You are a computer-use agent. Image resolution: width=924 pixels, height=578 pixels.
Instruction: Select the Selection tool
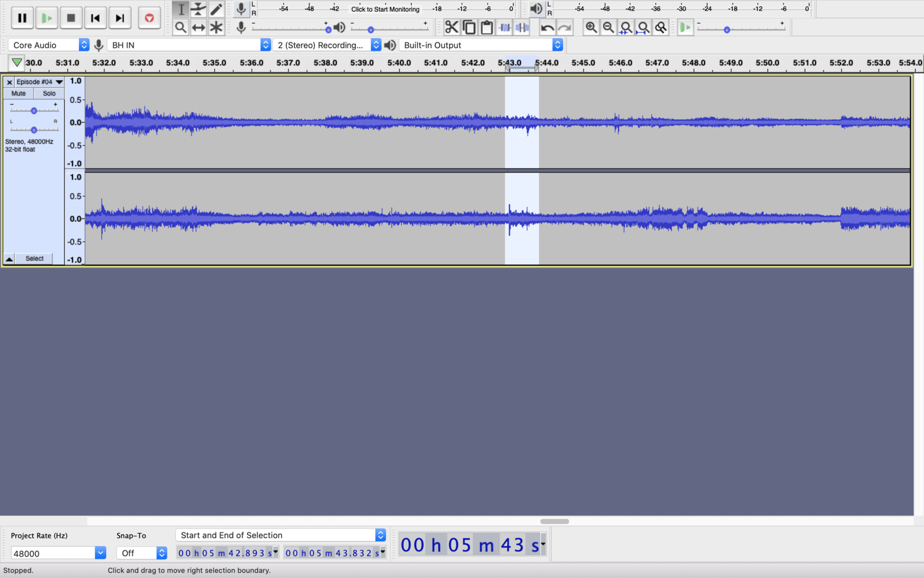pyautogui.click(x=181, y=9)
